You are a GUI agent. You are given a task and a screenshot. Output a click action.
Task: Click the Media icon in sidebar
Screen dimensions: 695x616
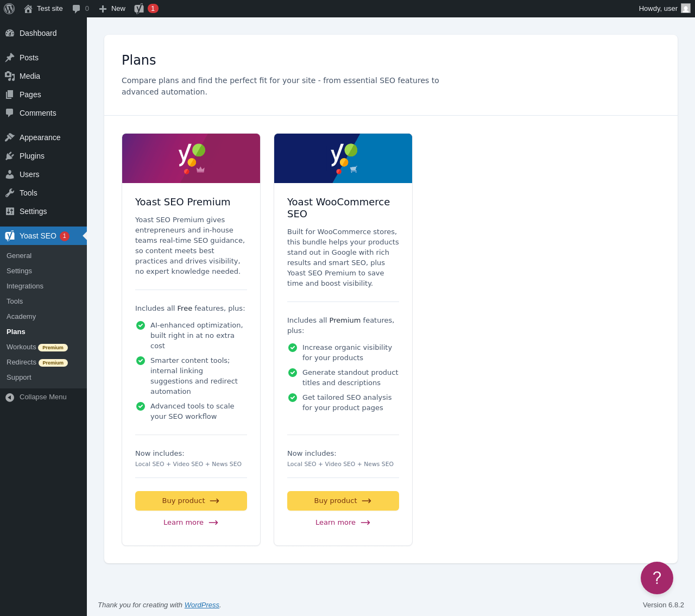point(10,76)
